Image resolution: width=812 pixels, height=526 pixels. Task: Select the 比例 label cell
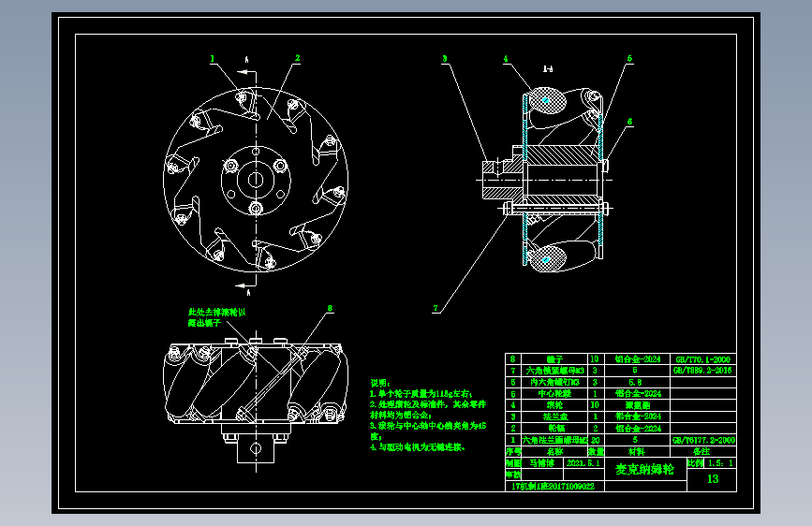[x=696, y=463]
